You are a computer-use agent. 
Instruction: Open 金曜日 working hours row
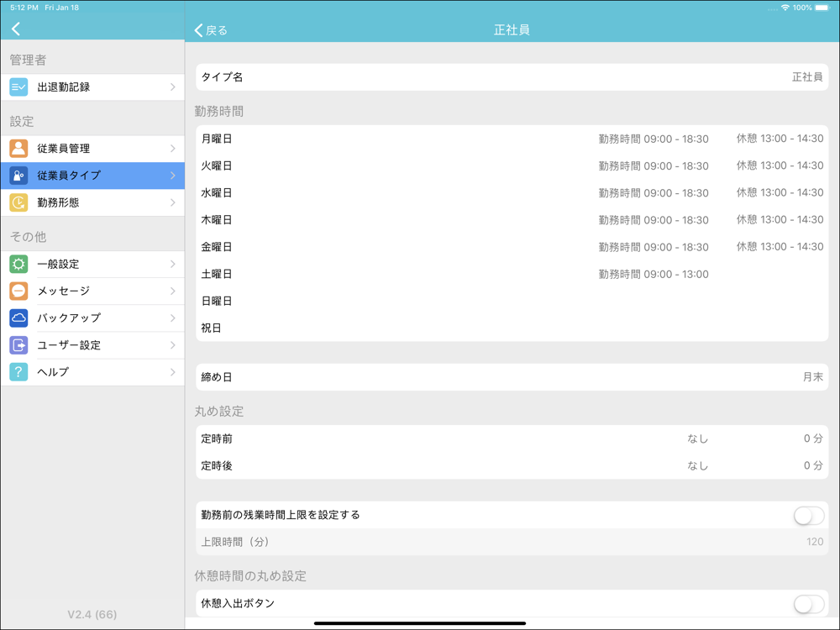click(512, 247)
